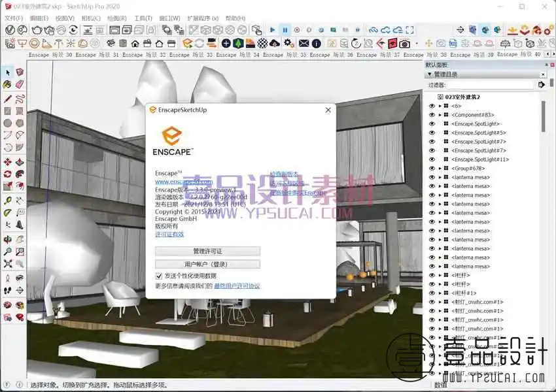Screen dimensions: 556x392
Task: Uncheck 发送个性化使用数据 checkbox
Action: pyautogui.click(x=158, y=276)
